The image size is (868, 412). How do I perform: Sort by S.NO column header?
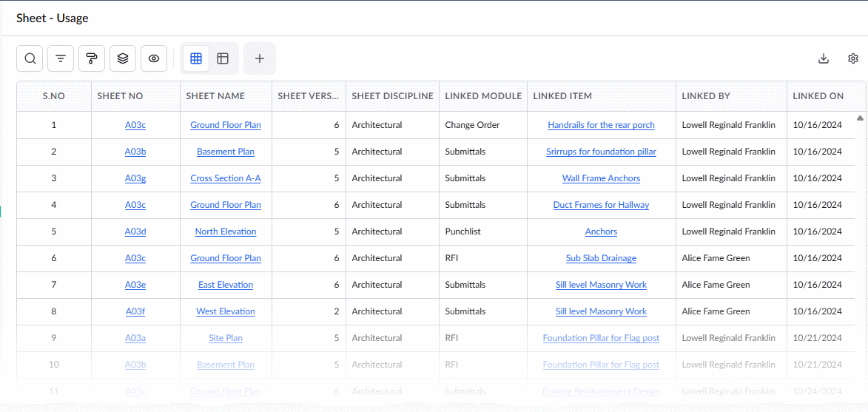tap(54, 96)
